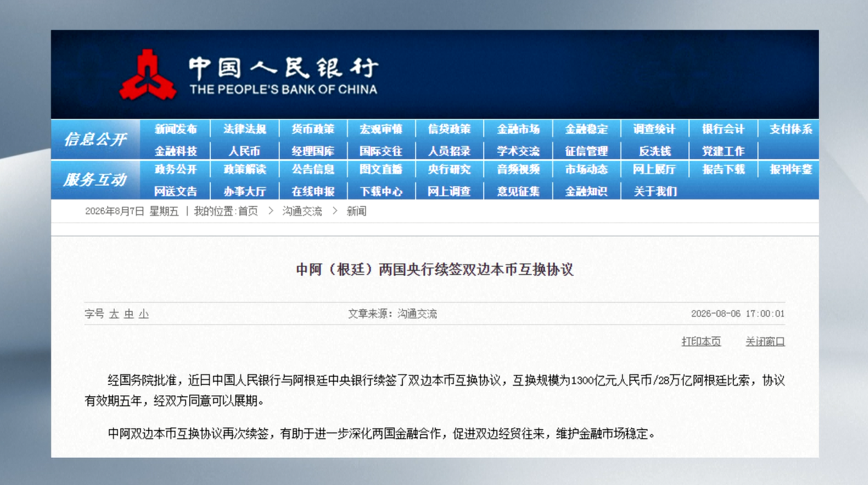Open 图文直播 section

pos(381,169)
